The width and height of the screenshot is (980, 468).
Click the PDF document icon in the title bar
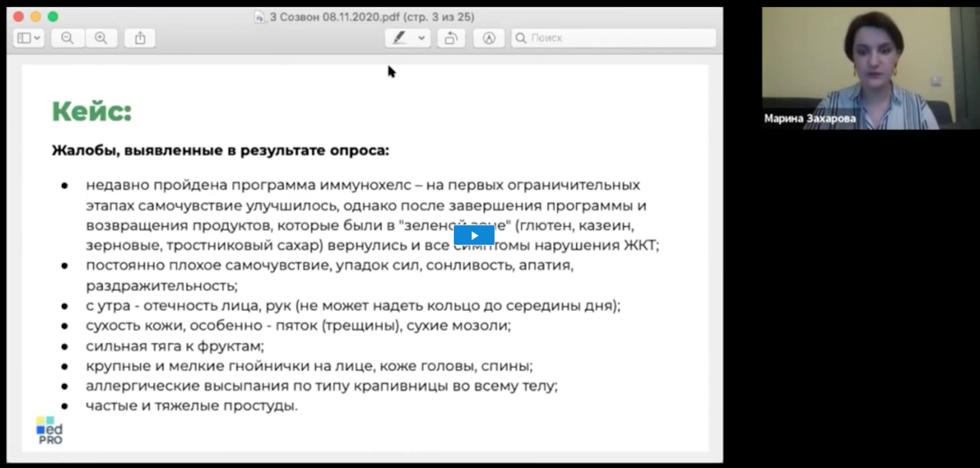(260, 17)
